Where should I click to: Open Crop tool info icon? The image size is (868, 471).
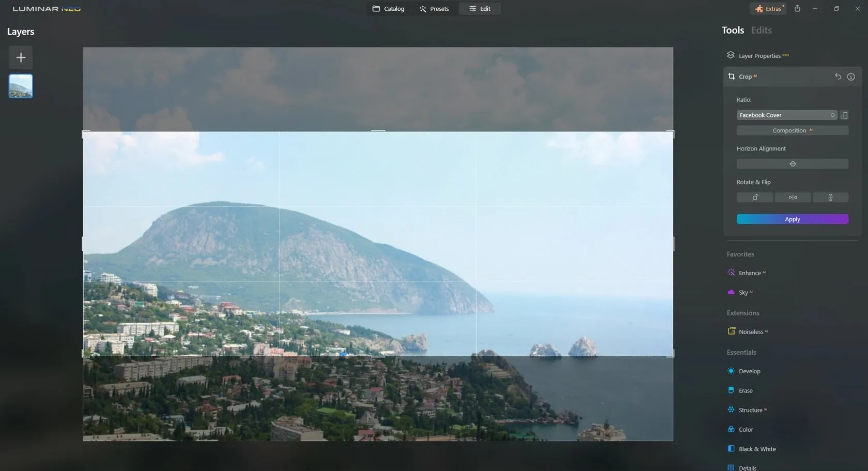coord(851,77)
